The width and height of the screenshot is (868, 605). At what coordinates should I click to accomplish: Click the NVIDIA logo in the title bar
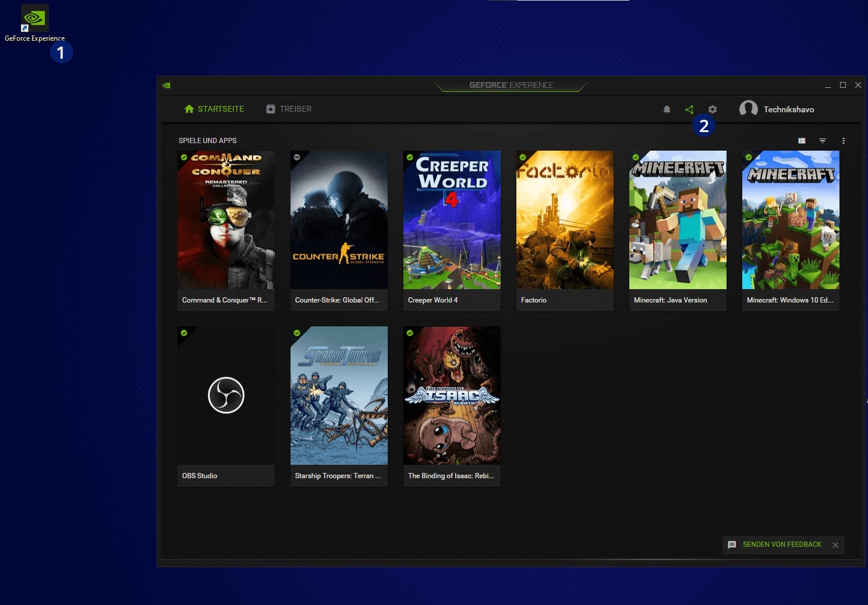click(166, 86)
